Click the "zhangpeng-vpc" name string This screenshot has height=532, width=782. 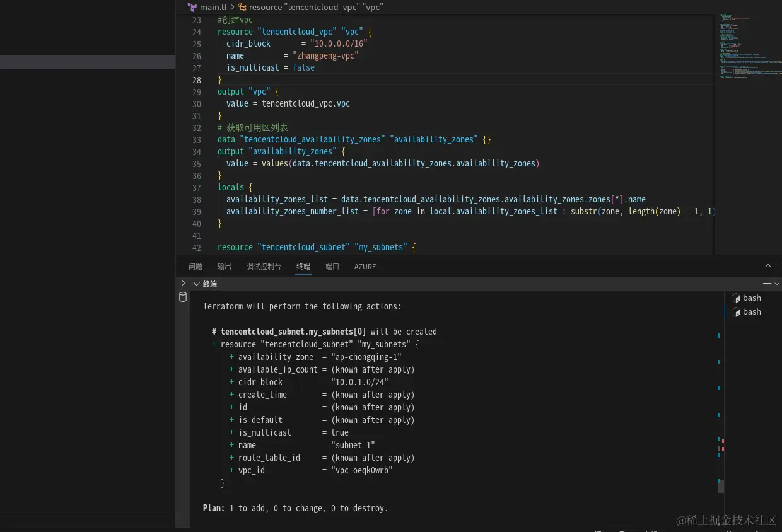(325, 56)
